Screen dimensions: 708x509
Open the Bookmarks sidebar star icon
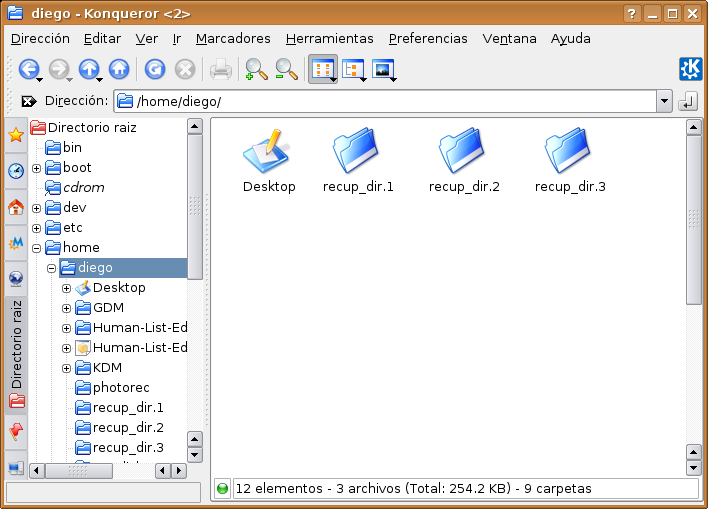pos(16,135)
